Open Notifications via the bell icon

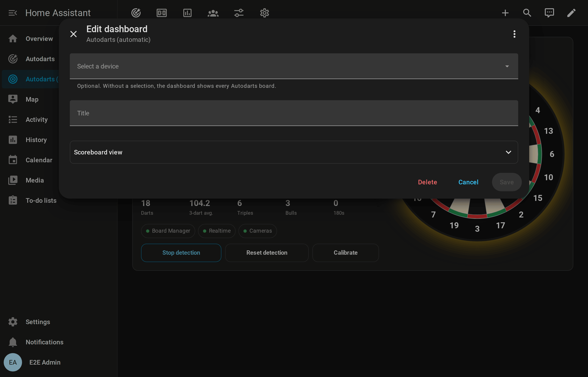click(x=13, y=342)
